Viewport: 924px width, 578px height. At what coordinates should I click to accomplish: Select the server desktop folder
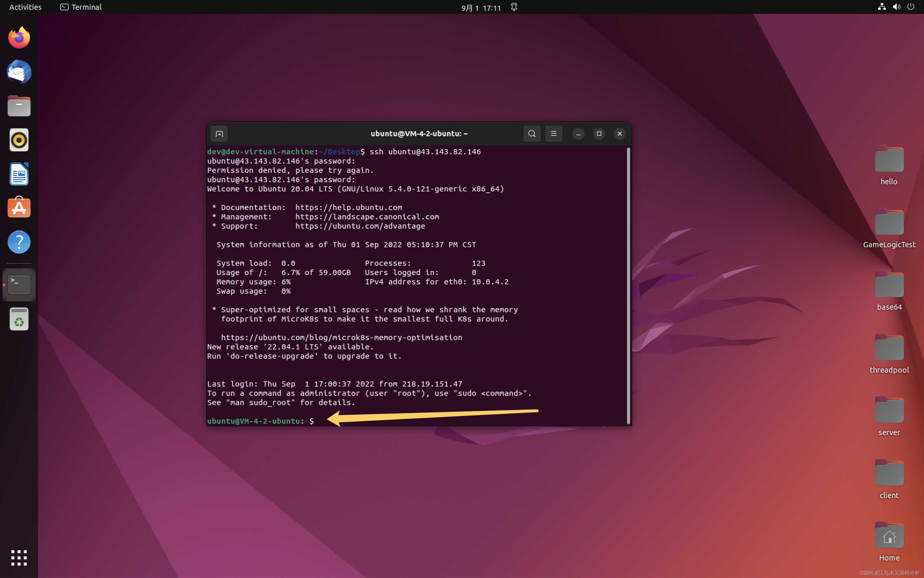[889, 417]
